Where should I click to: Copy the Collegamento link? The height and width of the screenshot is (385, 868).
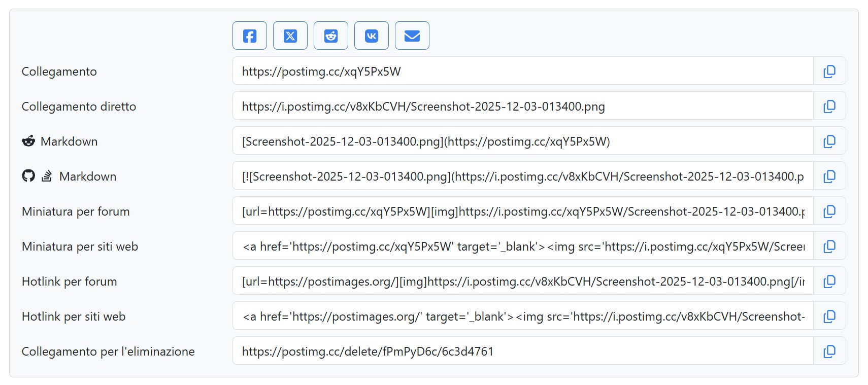tap(829, 71)
